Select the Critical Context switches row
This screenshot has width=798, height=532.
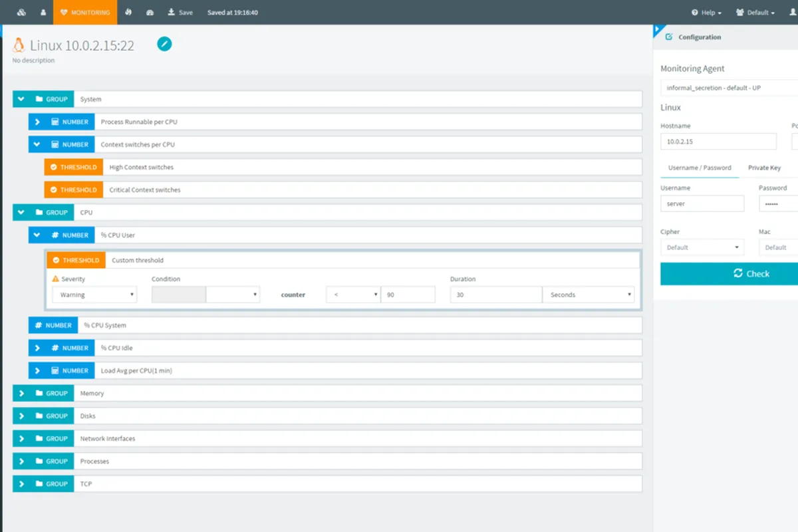click(343, 190)
